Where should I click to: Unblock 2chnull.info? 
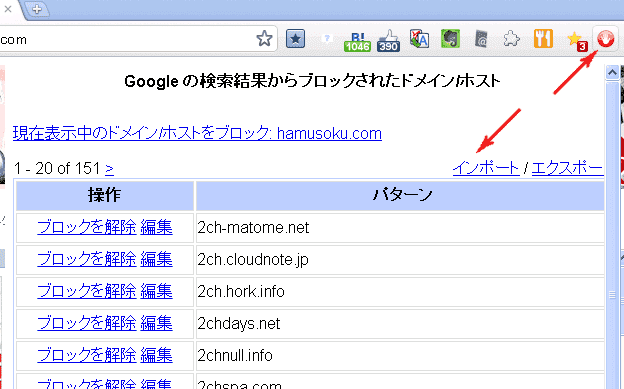coord(87,355)
